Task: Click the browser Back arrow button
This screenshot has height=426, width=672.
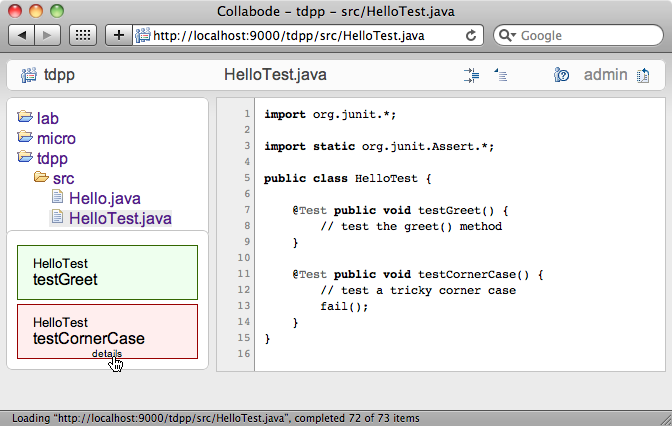Action: (22, 35)
